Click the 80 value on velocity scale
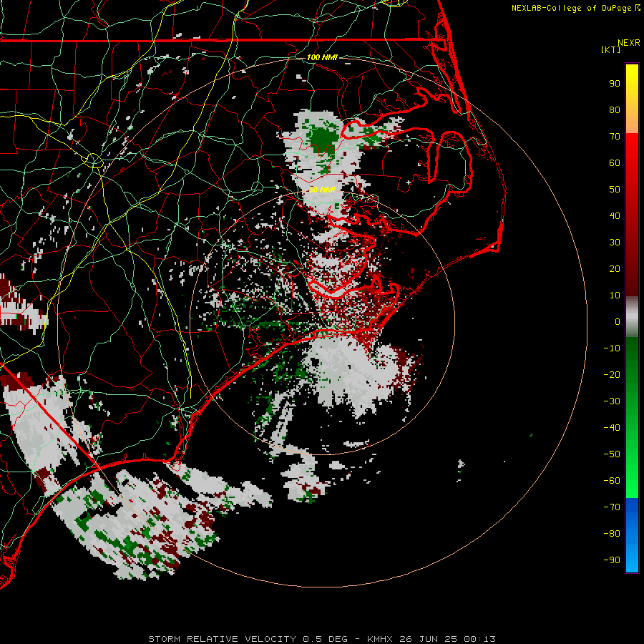This screenshot has height=644, width=644. coord(615,110)
